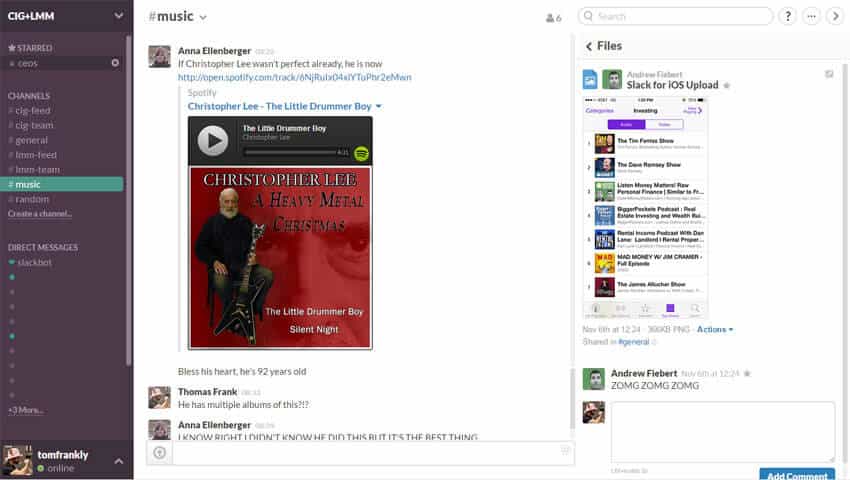Open the Spotify track URL link
The width and height of the screenshot is (850, 480).
click(x=294, y=77)
